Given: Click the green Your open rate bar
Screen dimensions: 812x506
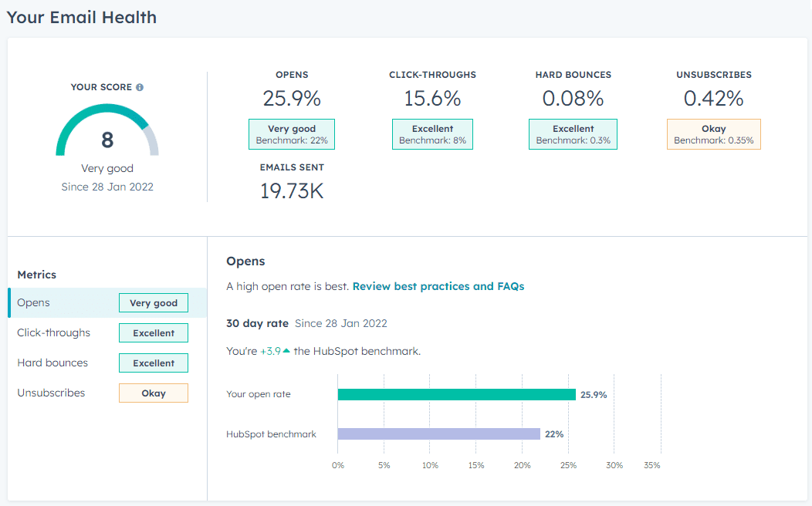Looking at the screenshot, I should click(457, 394).
